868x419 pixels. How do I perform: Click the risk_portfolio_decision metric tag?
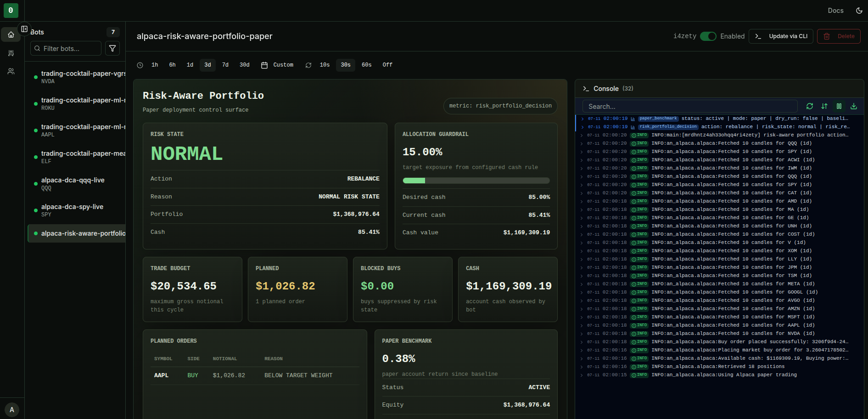tap(668, 127)
